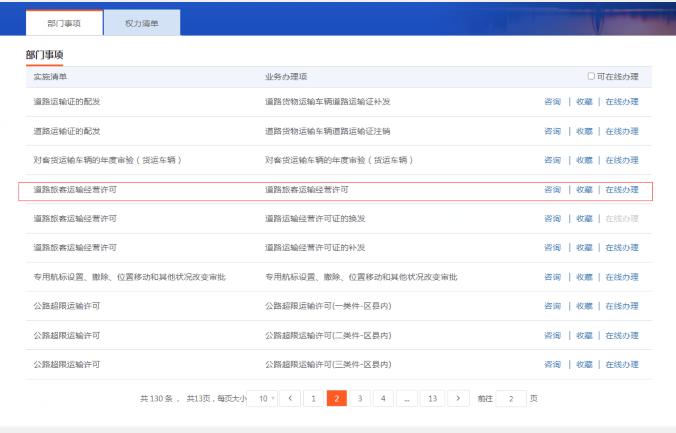676x433 pixels.
Task: Click 在线办理 for 公路超限运输许可(三类件-区县内)
Action: click(622, 364)
